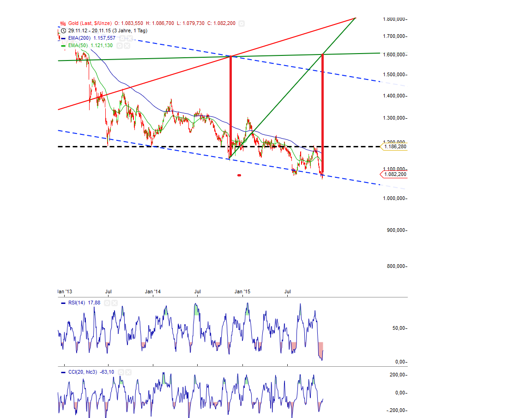This screenshot has width=532, height=418.
Task: Remove the EMA(200) indicator with its X icon
Action: [x=129, y=38]
